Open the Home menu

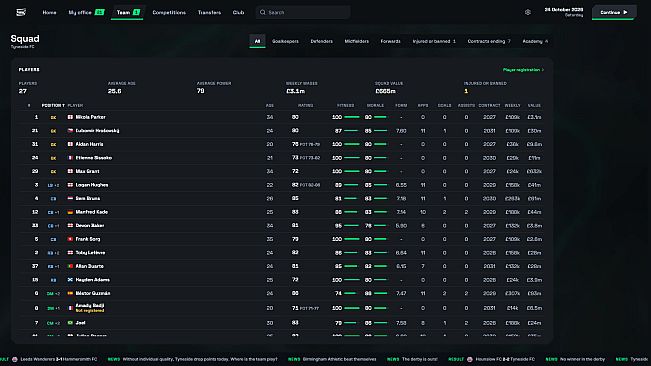pos(49,12)
